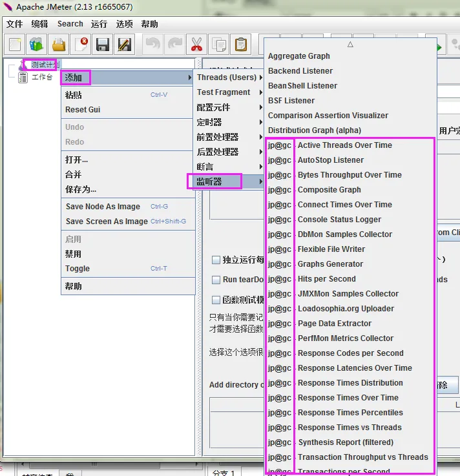The height and width of the screenshot is (476, 460).
Task: Click the New test plan toolbar icon
Action: point(15,45)
